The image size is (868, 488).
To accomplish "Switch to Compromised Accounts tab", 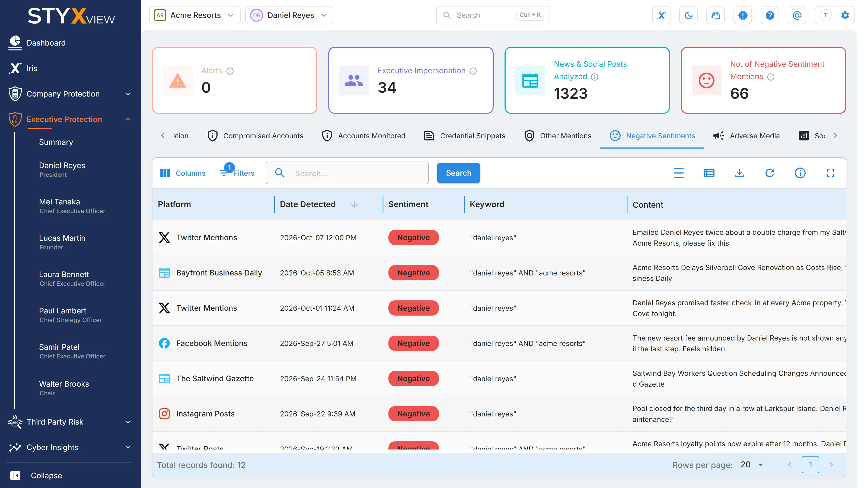I will click(256, 136).
